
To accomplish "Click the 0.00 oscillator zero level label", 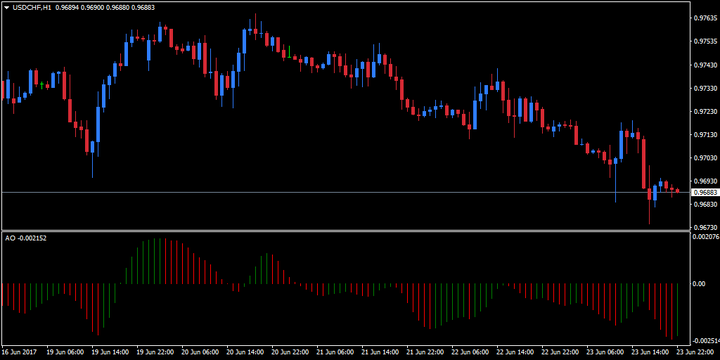I will pyautogui.click(x=699, y=284).
